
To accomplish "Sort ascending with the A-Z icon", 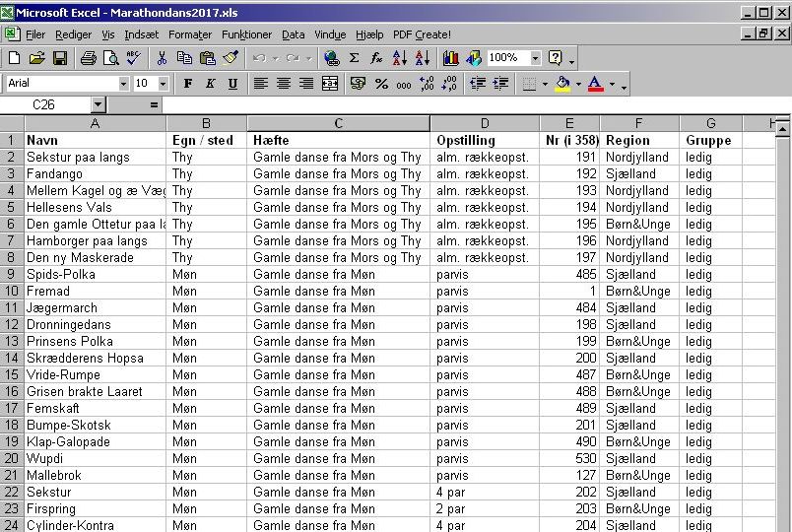I will (x=400, y=58).
